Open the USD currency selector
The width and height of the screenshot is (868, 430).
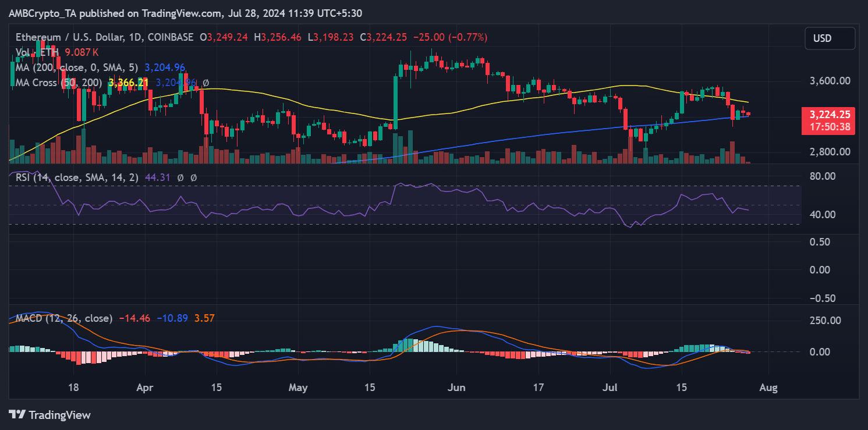pos(830,38)
